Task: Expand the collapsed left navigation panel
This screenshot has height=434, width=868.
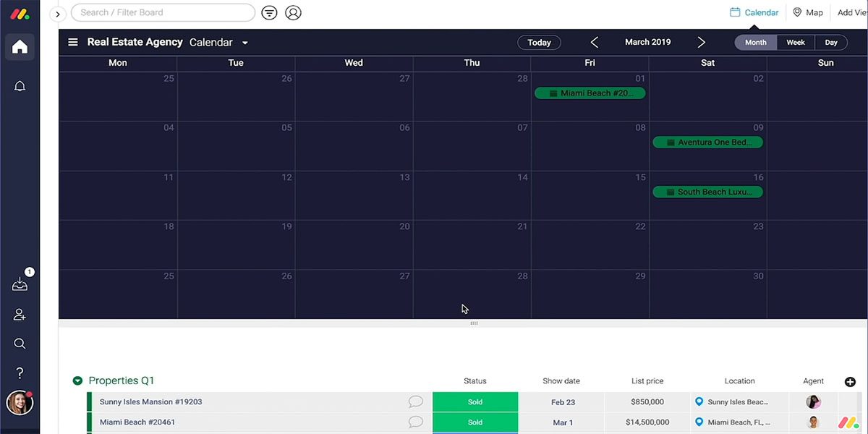Action: point(58,14)
